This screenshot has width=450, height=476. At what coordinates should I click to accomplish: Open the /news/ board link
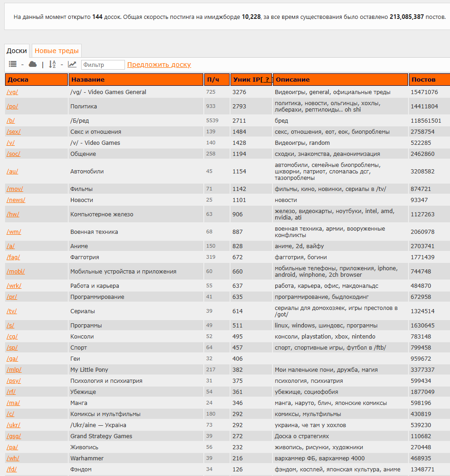point(16,200)
